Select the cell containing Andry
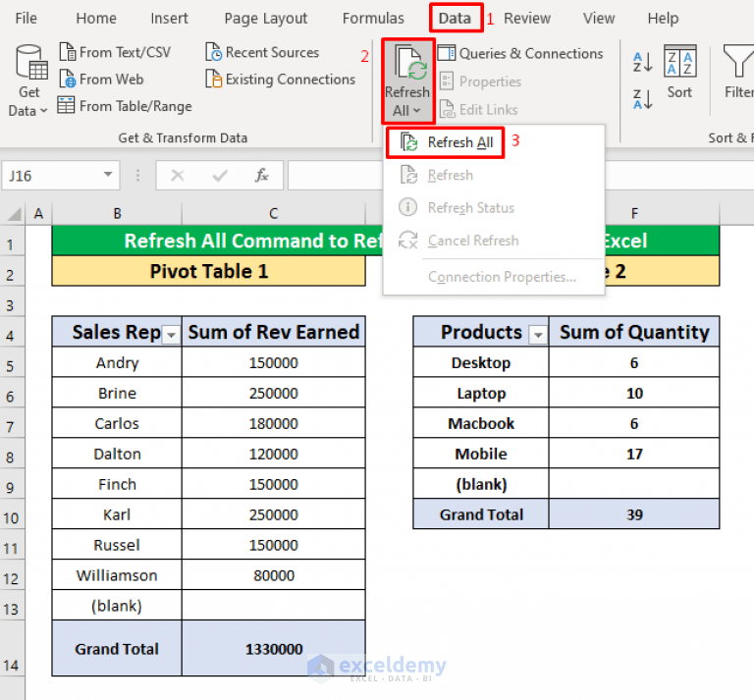754x700 pixels. 117,362
